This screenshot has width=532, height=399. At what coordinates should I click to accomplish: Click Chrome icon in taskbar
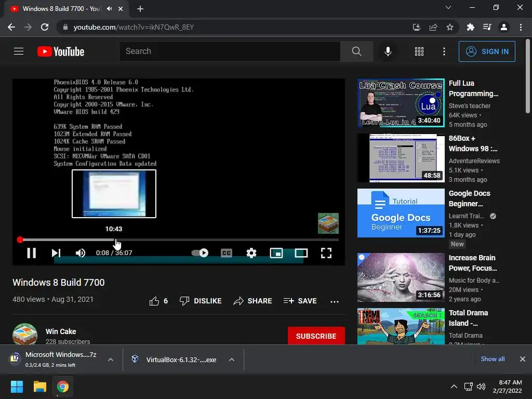(x=63, y=387)
